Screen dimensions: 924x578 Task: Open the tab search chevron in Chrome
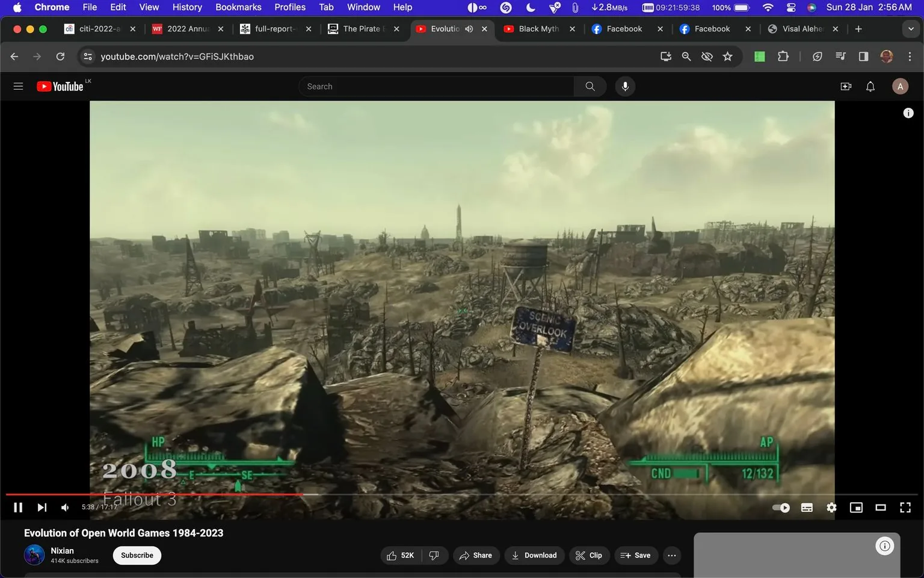click(910, 28)
